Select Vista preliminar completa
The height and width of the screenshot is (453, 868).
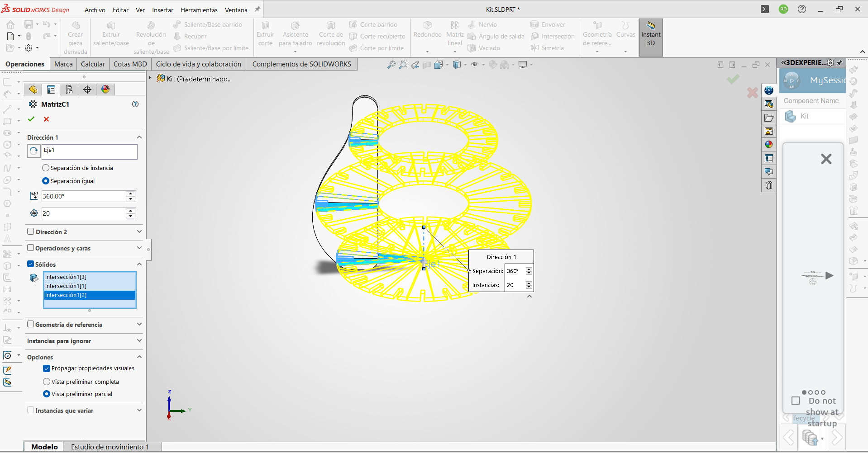click(x=47, y=382)
